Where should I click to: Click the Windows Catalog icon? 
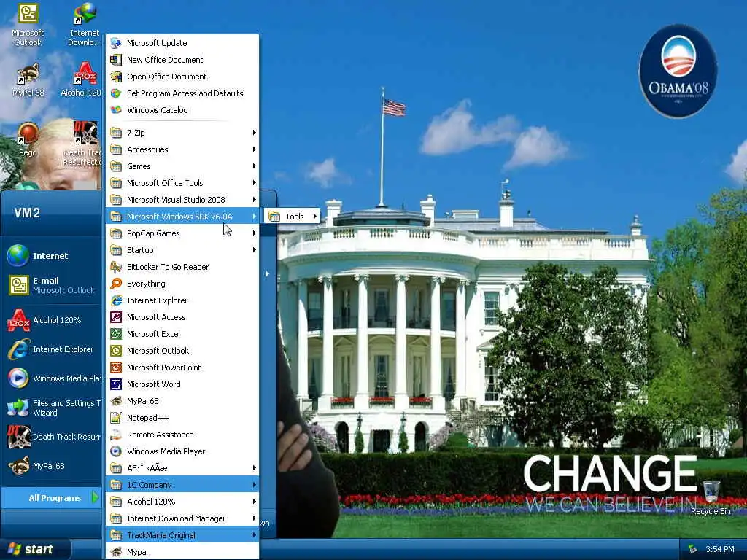click(116, 110)
